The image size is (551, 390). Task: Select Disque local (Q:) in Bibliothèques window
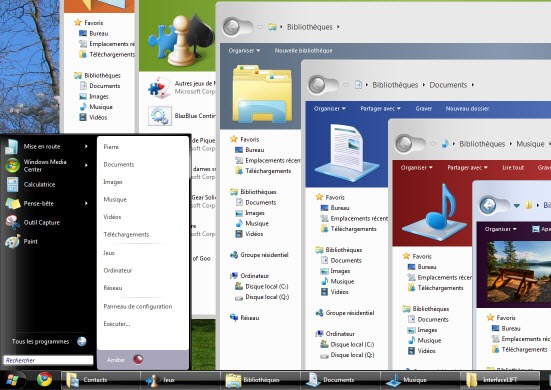point(262,297)
